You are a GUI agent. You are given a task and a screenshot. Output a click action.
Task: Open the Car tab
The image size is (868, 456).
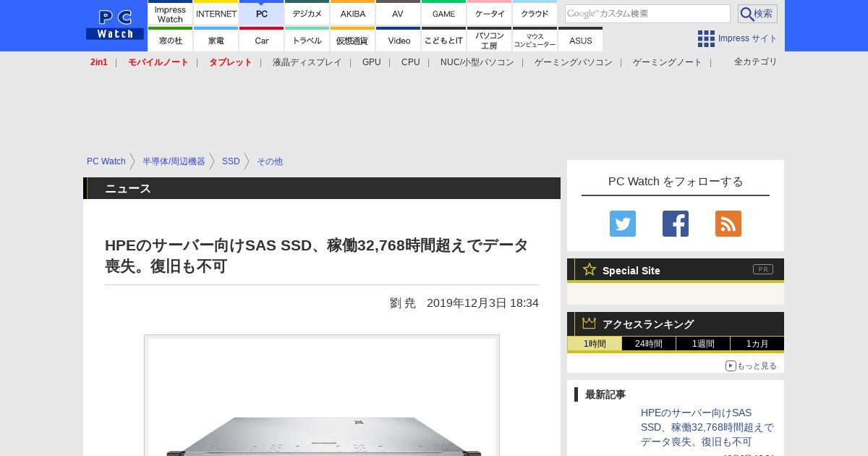[262, 39]
